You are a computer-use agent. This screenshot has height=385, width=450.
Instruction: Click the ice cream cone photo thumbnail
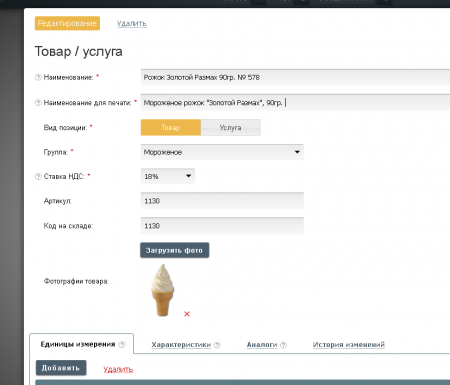pos(163,290)
